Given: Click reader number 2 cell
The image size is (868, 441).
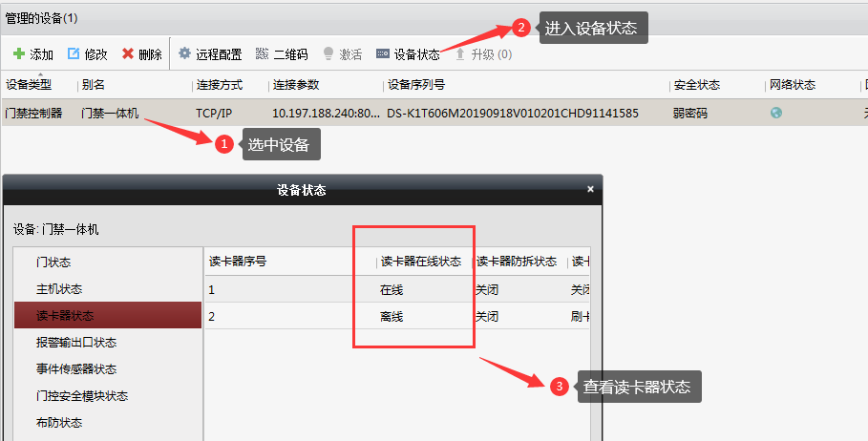Looking at the screenshot, I should (x=211, y=317).
